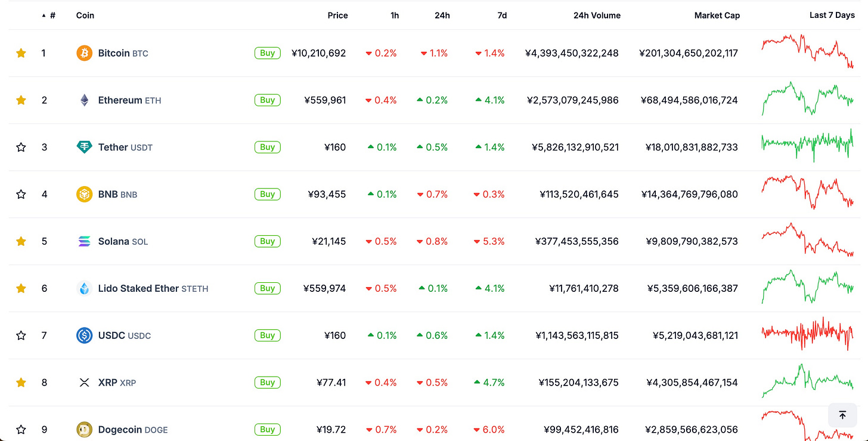The image size is (868, 441).
Task: Click Buy button for Tether
Action: (x=268, y=147)
